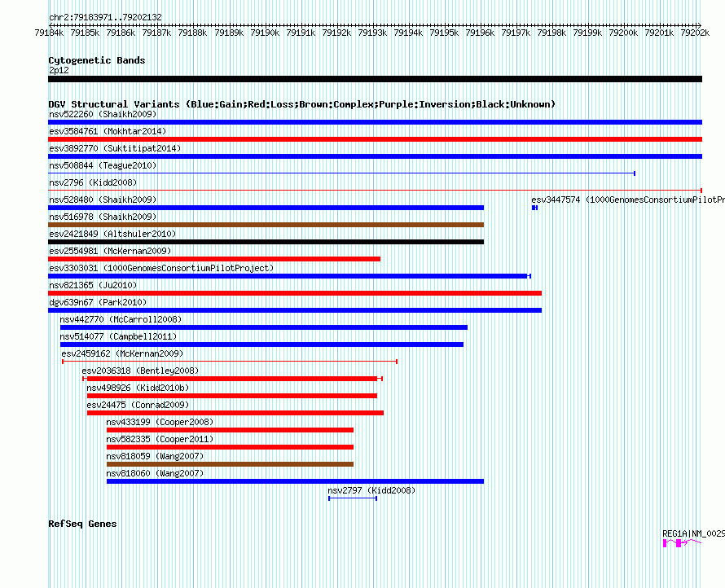Open esv2421849 (Altshuler2010) label
725x588 pixels.
(112, 234)
